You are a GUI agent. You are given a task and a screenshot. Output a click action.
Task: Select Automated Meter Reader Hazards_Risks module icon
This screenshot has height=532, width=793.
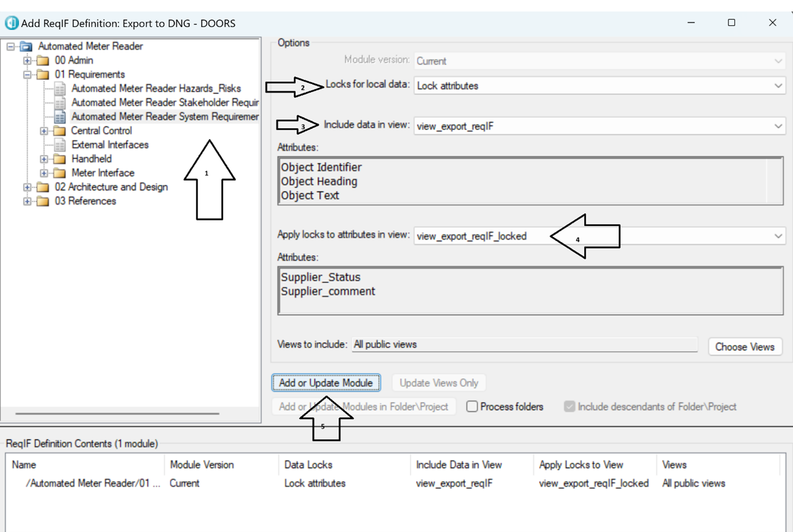tap(60, 89)
